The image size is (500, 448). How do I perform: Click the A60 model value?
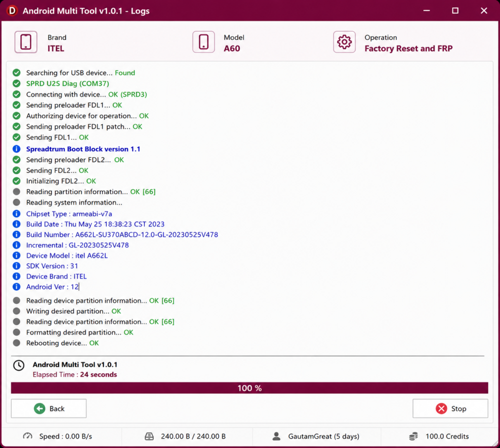coord(232,48)
